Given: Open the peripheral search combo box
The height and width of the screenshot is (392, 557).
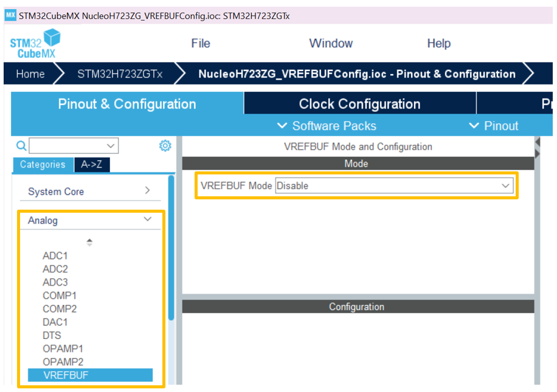Looking at the screenshot, I should (x=74, y=146).
